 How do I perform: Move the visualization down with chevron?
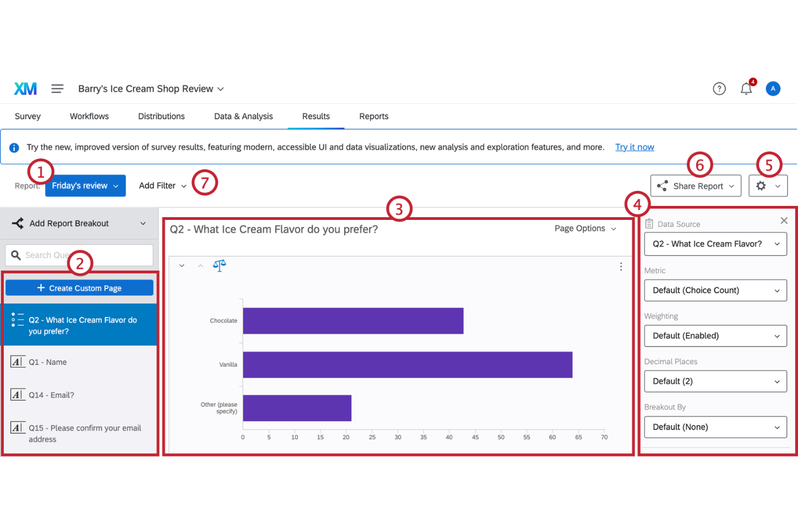click(x=182, y=266)
